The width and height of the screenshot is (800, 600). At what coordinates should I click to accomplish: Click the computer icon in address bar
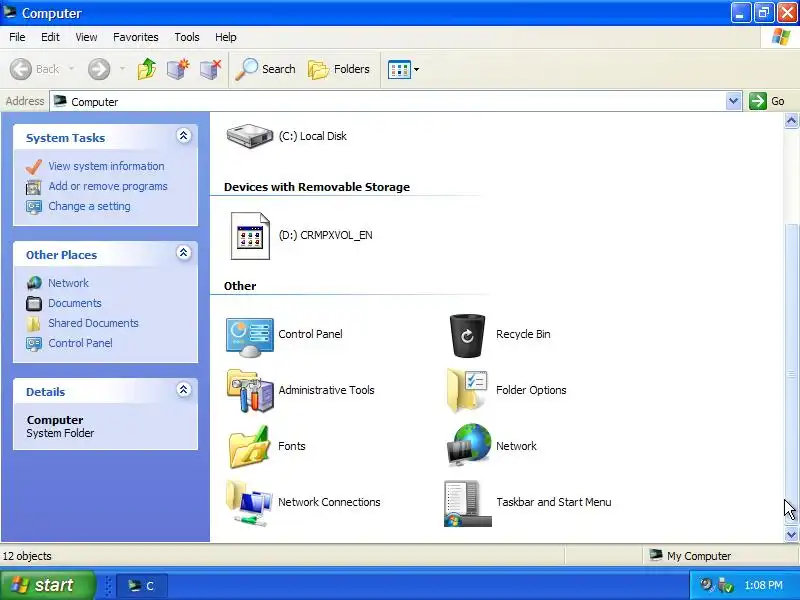[x=60, y=101]
